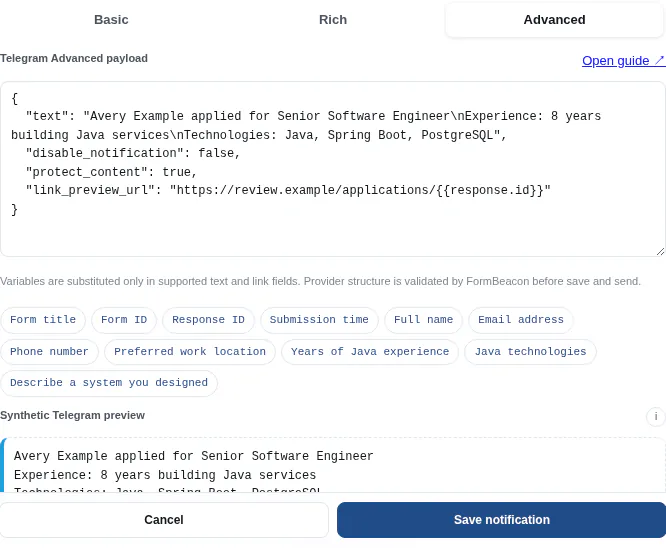Image resolution: width=666 pixels, height=548 pixels.
Task: Cancel the notification edit
Action: (x=164, y=520)
